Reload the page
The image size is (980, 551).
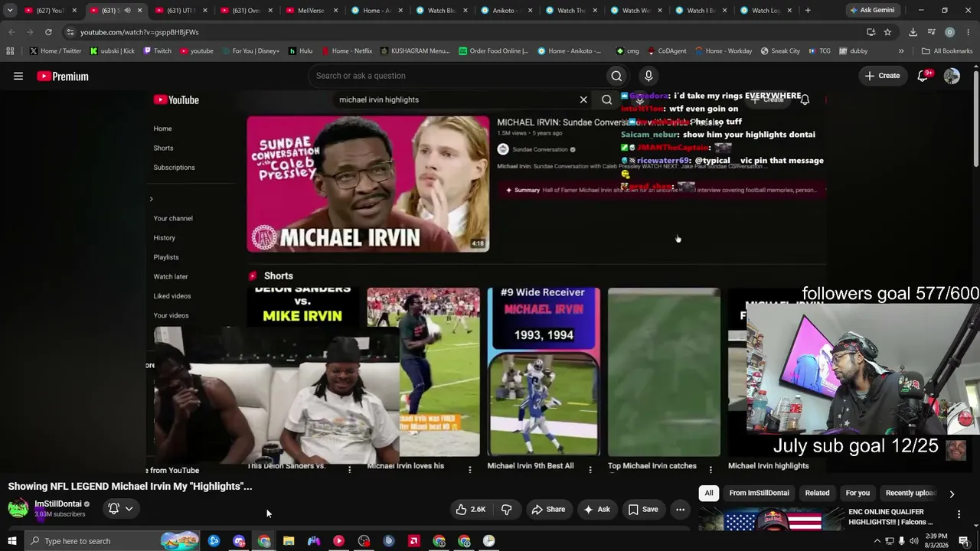[48, 32]
